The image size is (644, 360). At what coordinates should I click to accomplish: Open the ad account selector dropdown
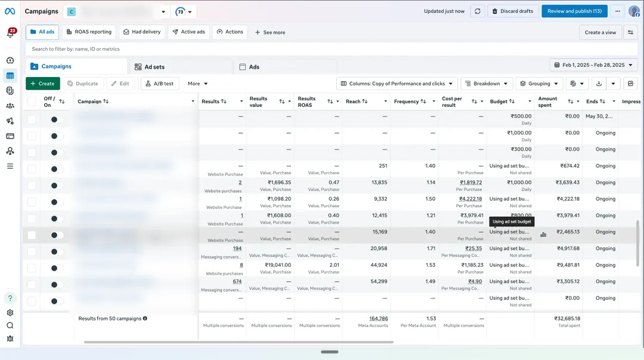(117, 11)
